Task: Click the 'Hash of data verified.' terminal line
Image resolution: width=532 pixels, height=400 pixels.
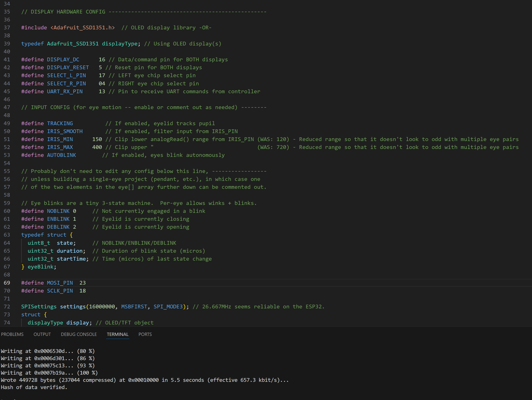Action: click(x=34, y=387)
